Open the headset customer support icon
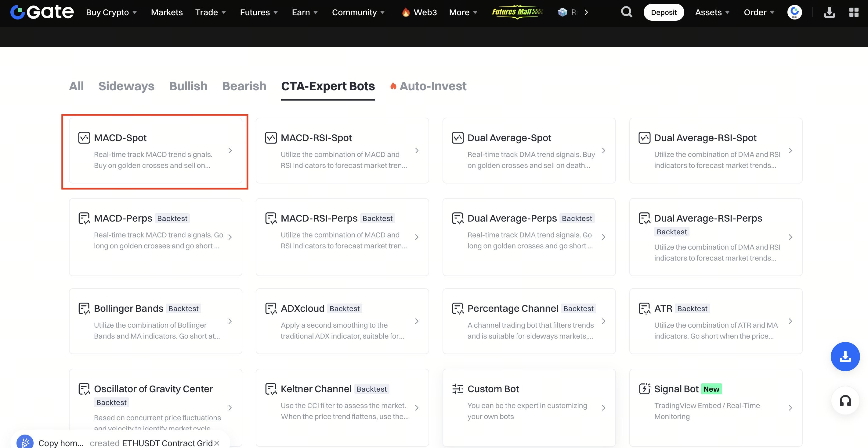Image resolution: width=868 pixels, height=448 pixels. tap(845, 400)
